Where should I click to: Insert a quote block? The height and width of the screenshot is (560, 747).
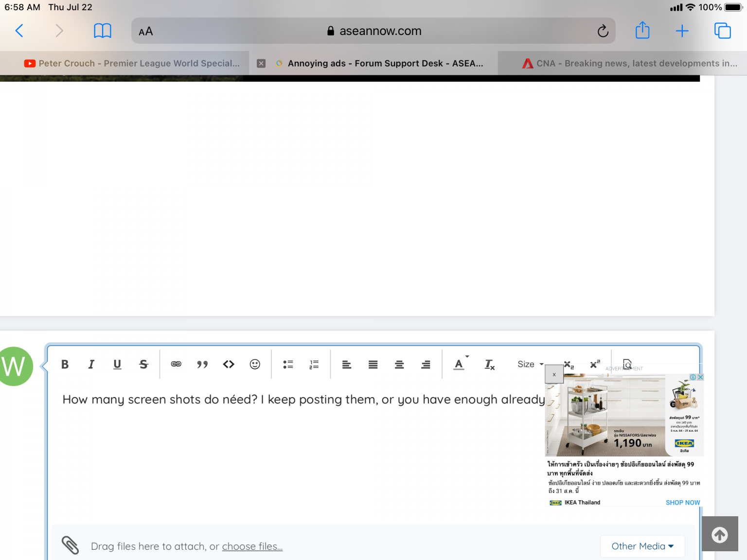pos(202,364)
